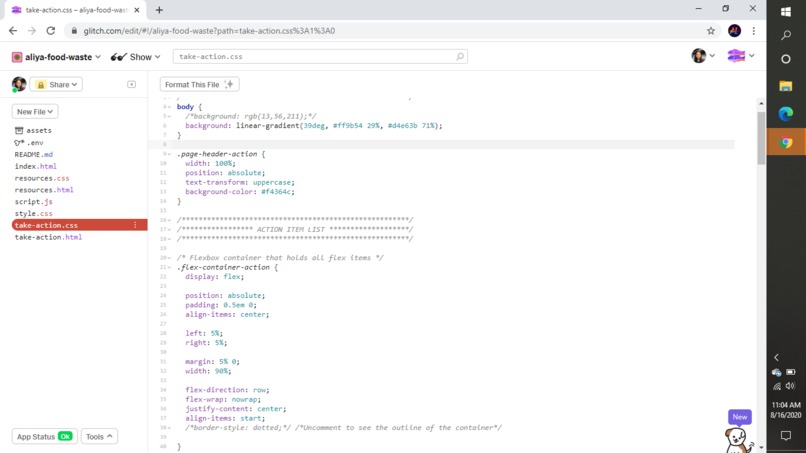Image resolution: width=806 pixels, height=453 pixels.
Task: Bookmark this page with star icon
Action: point(711,31)
